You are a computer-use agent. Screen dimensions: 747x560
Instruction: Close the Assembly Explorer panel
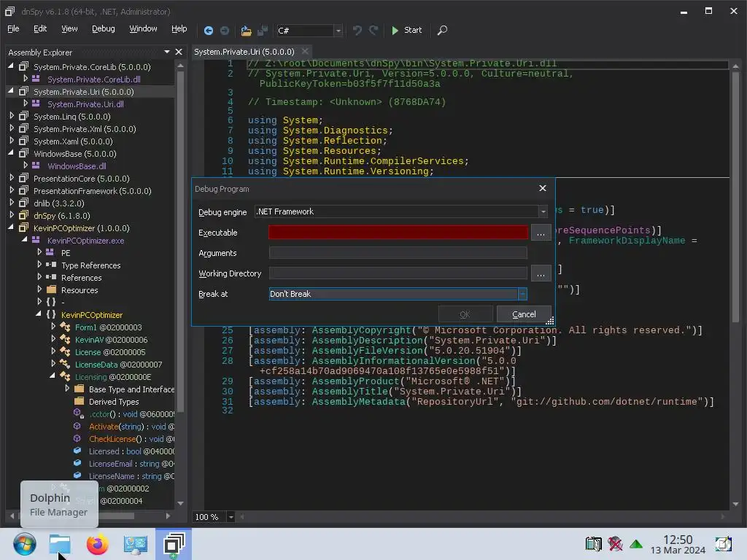click(x=179, y=52)
